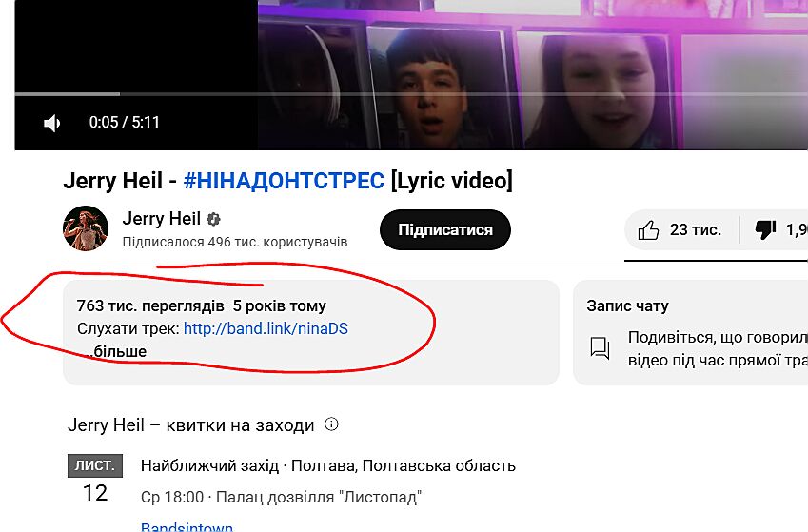Select the ЛИСТ. 12 event date badge

click(x=95, y=480)
